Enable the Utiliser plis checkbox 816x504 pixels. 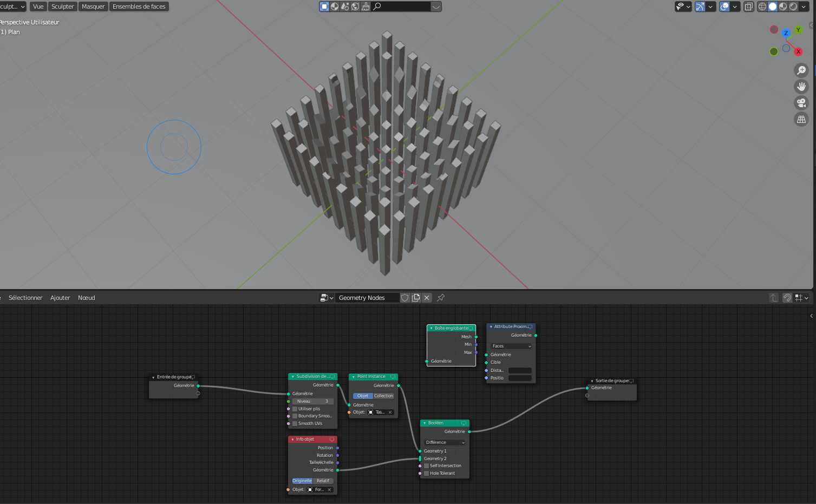click(295, 409)
